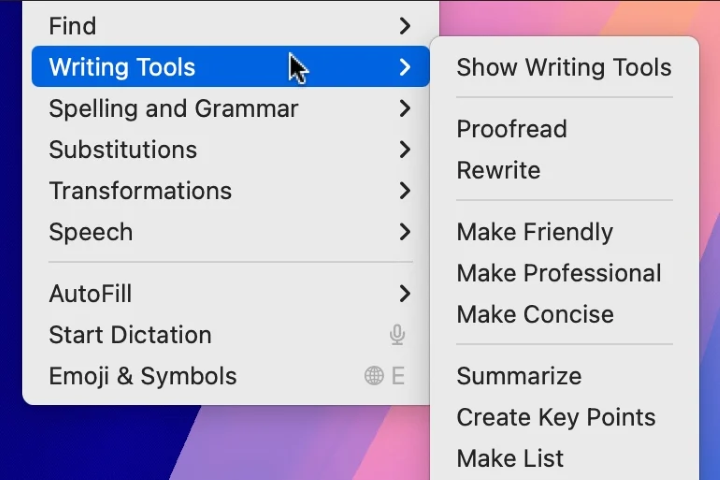Choose Emoji & Symbols
The width and height of the screenshot is (720, 480).
230,376
